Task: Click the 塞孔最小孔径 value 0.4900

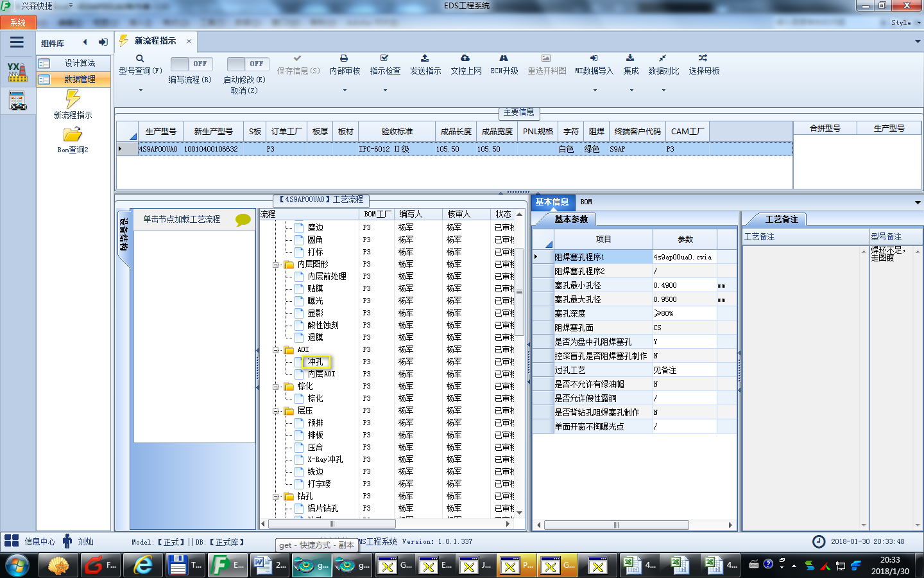Action: pos(685,285)
